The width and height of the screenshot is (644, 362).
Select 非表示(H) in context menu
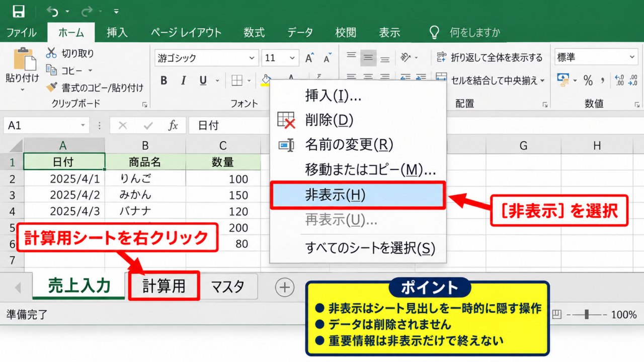point(358,196)
